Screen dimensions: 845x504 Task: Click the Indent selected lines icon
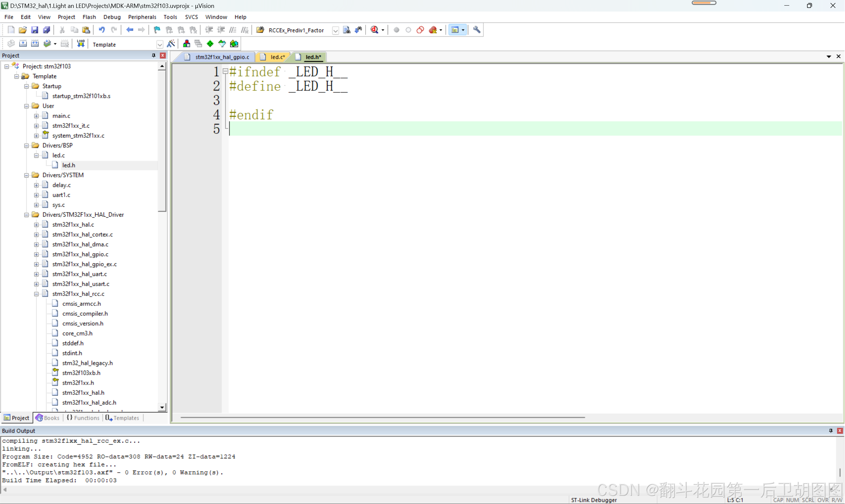[209, 30]
